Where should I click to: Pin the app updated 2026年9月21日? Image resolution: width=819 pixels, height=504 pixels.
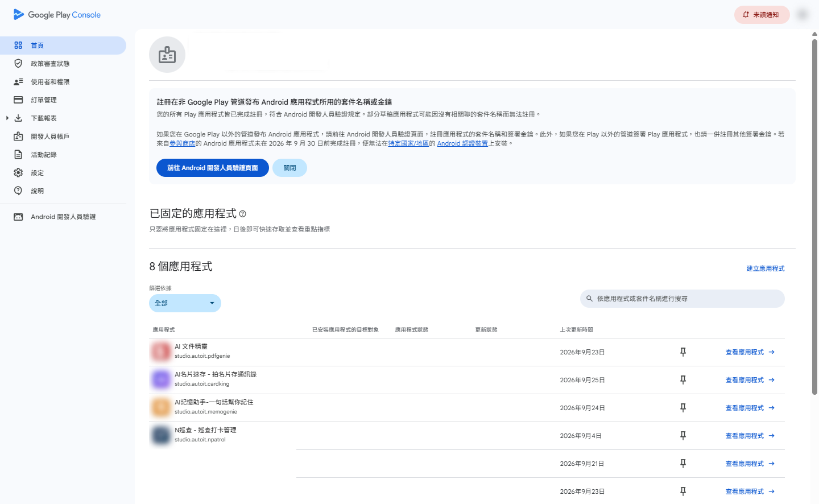click(683, 464)
